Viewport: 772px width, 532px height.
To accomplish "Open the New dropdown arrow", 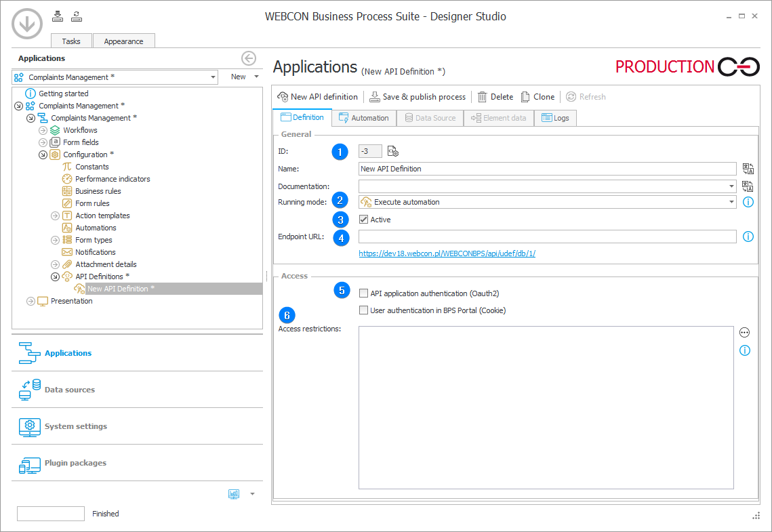I will coord(256,77).
